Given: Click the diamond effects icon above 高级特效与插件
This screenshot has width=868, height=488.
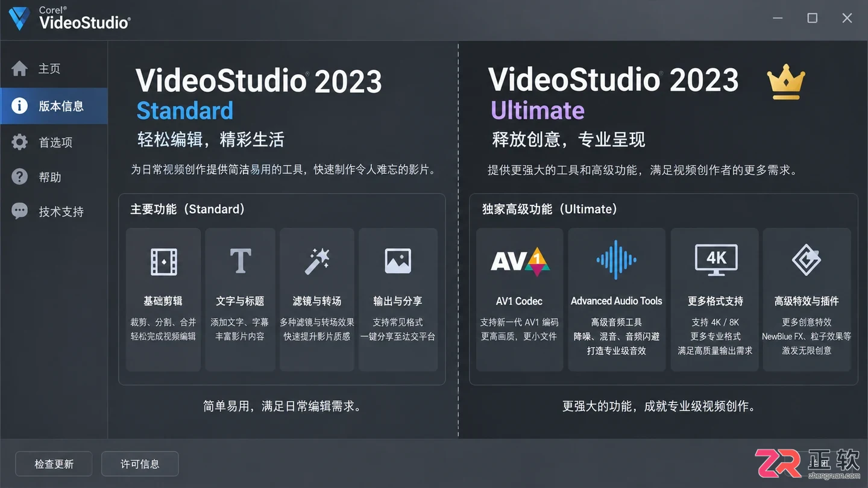Looking at the screenshot, I should (807, 260).
